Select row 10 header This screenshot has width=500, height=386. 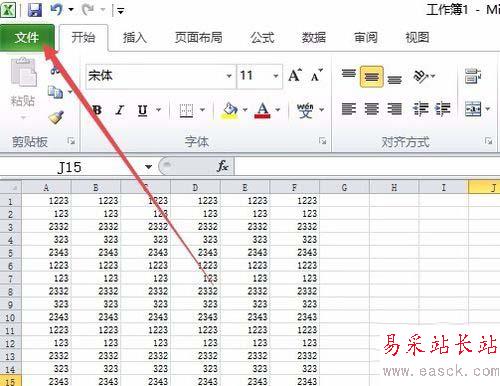pyautogui.click(x=10, y=318)
